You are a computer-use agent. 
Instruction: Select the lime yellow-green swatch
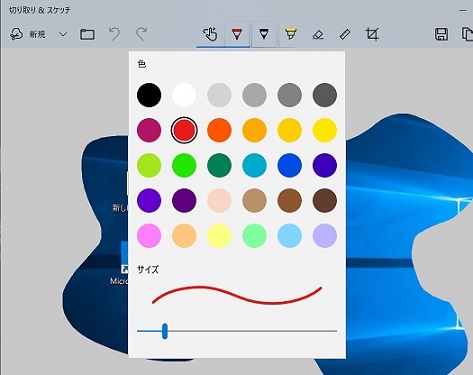[x=149, y=165]
